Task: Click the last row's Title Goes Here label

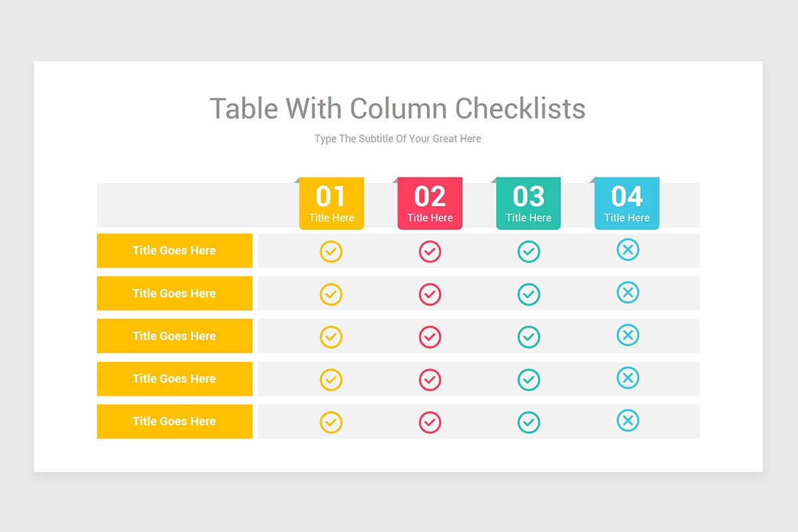Action: tap(174, 421)
